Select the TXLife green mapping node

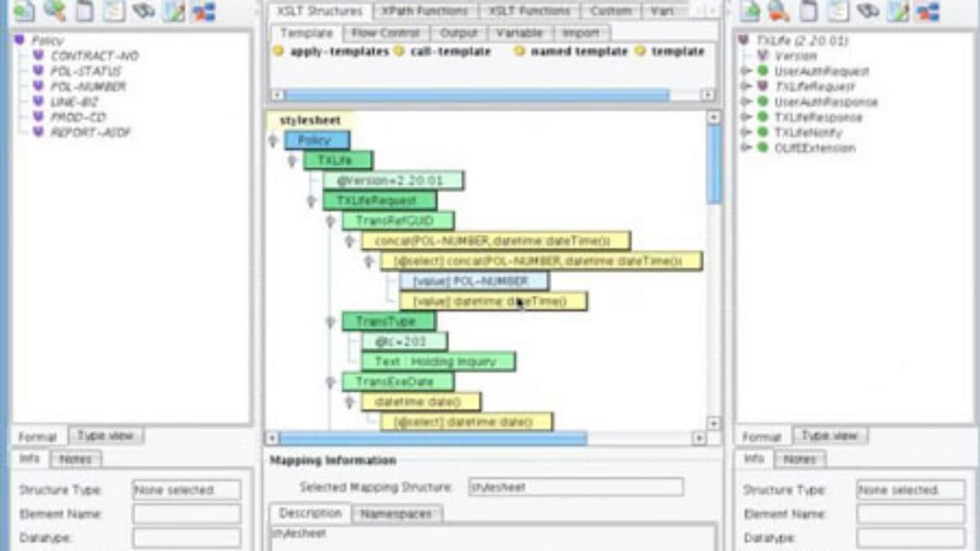coord(337,161)
